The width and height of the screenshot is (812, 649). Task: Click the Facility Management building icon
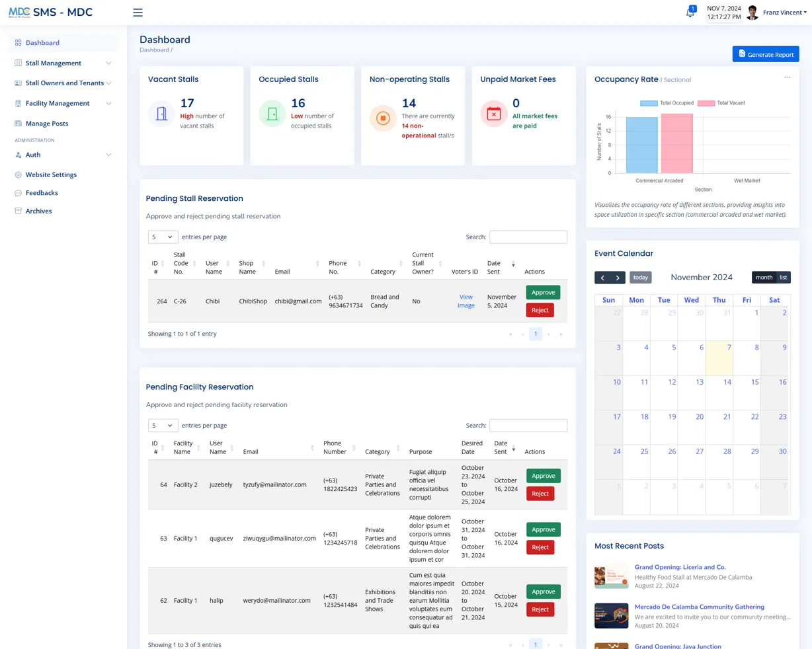point(18,104)
